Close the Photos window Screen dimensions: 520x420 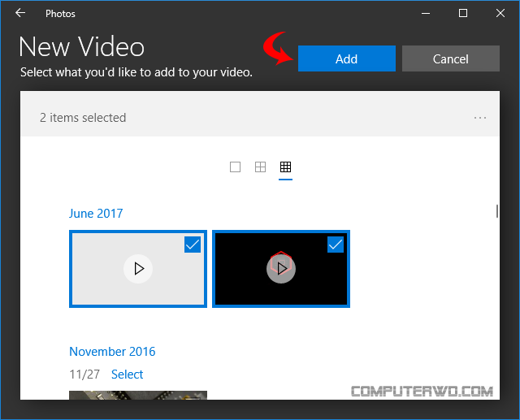point(500,13)
